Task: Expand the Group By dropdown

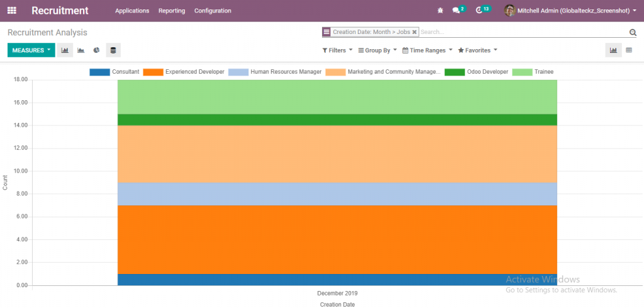Action: point(378,50)
